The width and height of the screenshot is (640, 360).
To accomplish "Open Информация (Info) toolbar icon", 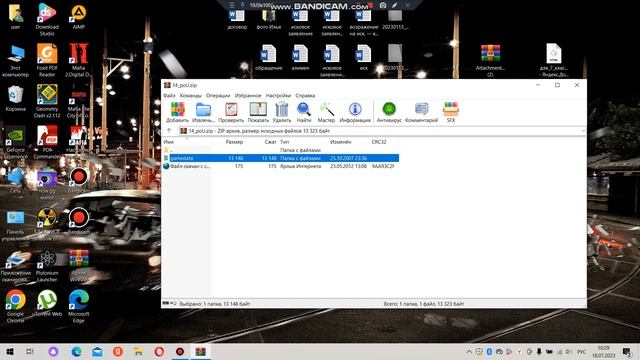I will coord(355,112).
